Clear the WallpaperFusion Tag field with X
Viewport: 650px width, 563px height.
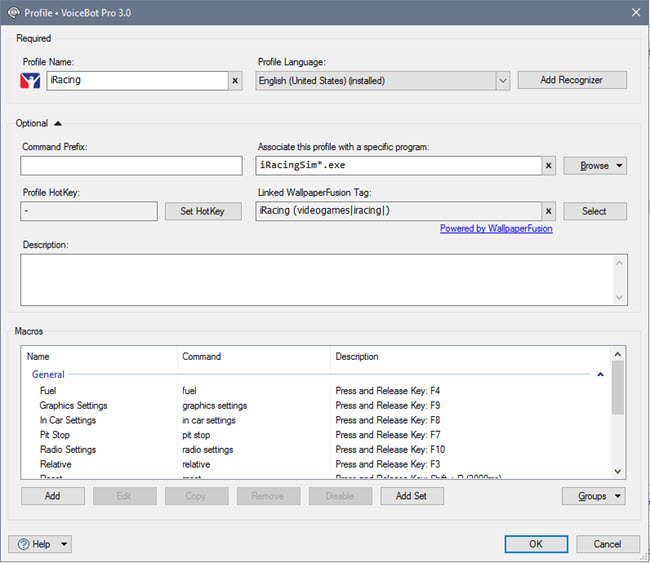548,211
